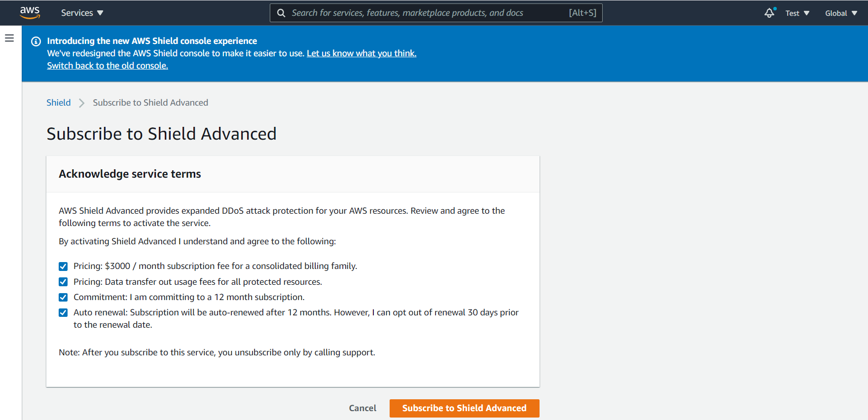Click the breadcrumb chevron separator
Image resolution: width=868 pixels, height=420 pixels.
coord(82,103)
